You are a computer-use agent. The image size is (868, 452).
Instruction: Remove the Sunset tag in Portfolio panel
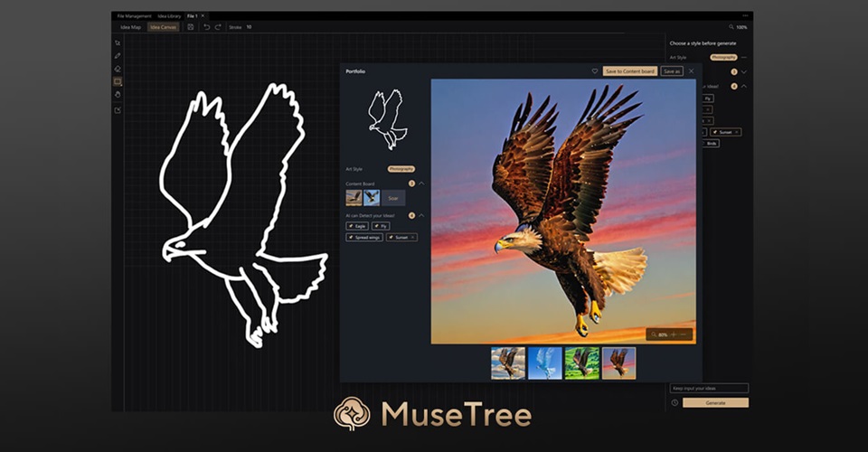413,237
